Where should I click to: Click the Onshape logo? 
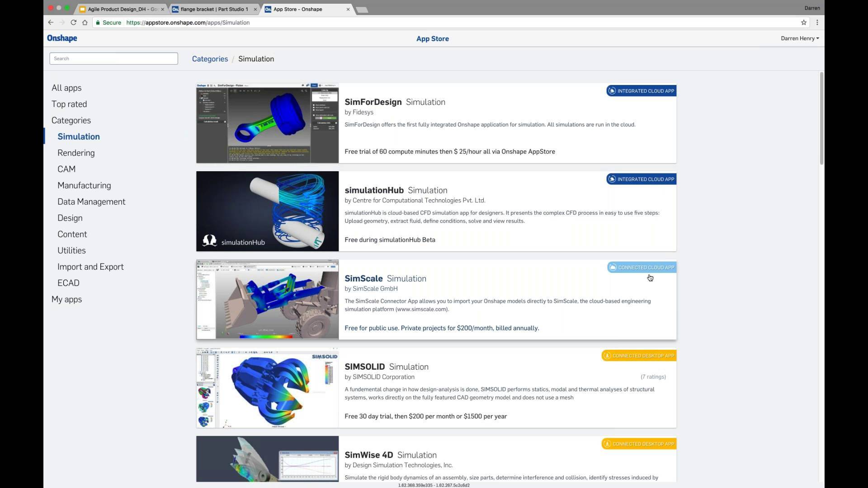pos(62,38)
